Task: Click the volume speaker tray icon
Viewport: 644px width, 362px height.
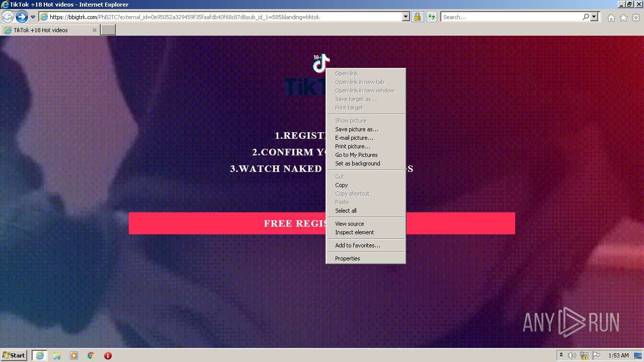Action: [x=572, y=355]
